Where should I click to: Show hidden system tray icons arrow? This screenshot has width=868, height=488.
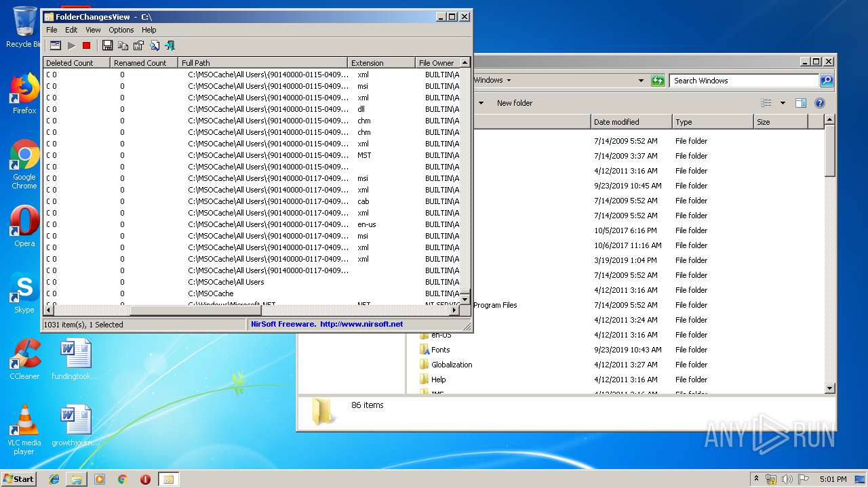(757, 479)
